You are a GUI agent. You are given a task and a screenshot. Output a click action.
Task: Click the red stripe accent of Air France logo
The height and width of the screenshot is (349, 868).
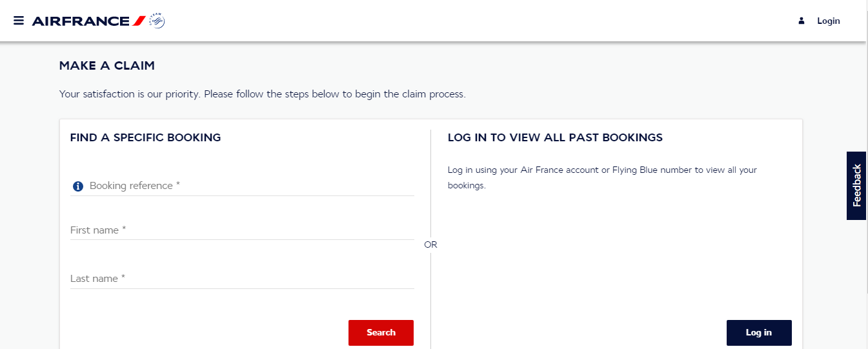139,21
